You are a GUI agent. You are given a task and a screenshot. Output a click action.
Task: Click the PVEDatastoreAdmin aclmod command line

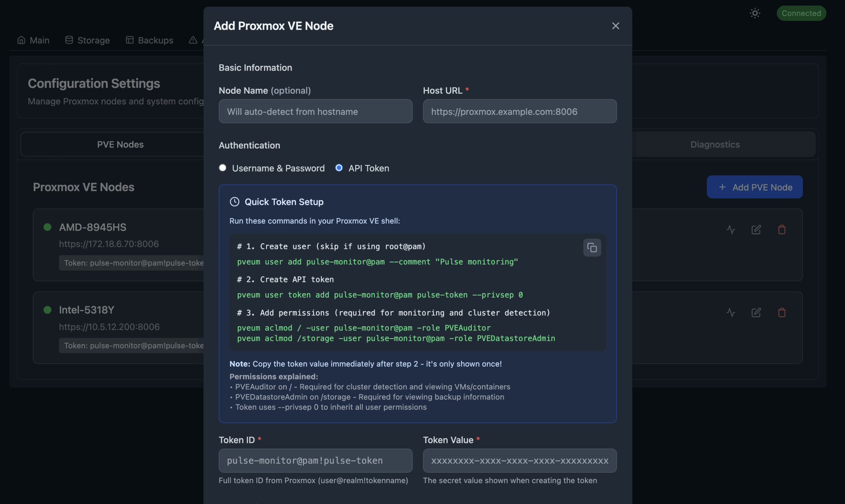point(396,338)
